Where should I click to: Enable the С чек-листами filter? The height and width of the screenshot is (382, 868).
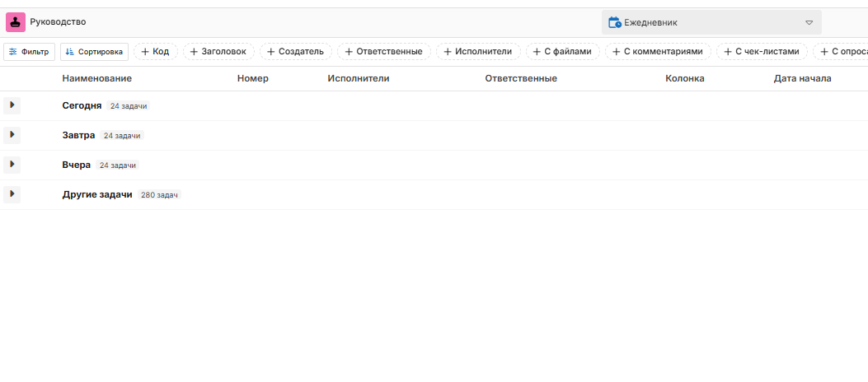tap(761, 52)
